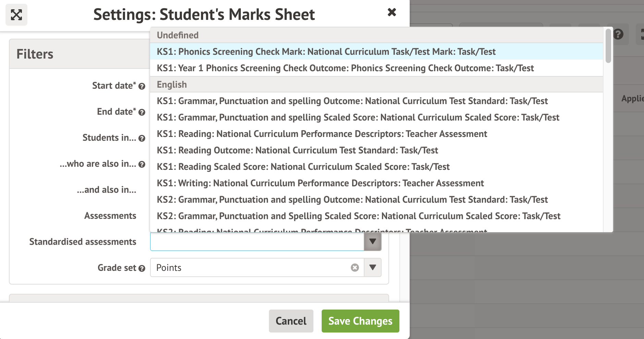Open the Grade set dropdown

[373, 268]
